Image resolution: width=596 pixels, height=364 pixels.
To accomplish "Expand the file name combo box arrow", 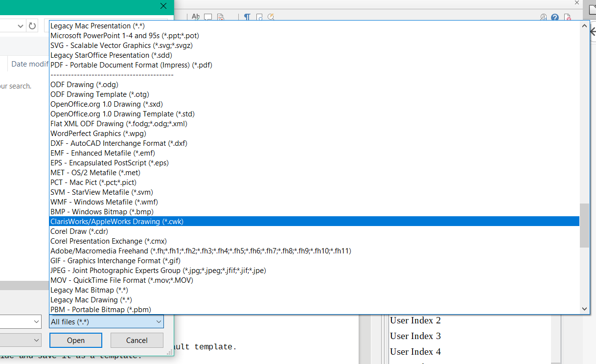I will click(37, 321).
